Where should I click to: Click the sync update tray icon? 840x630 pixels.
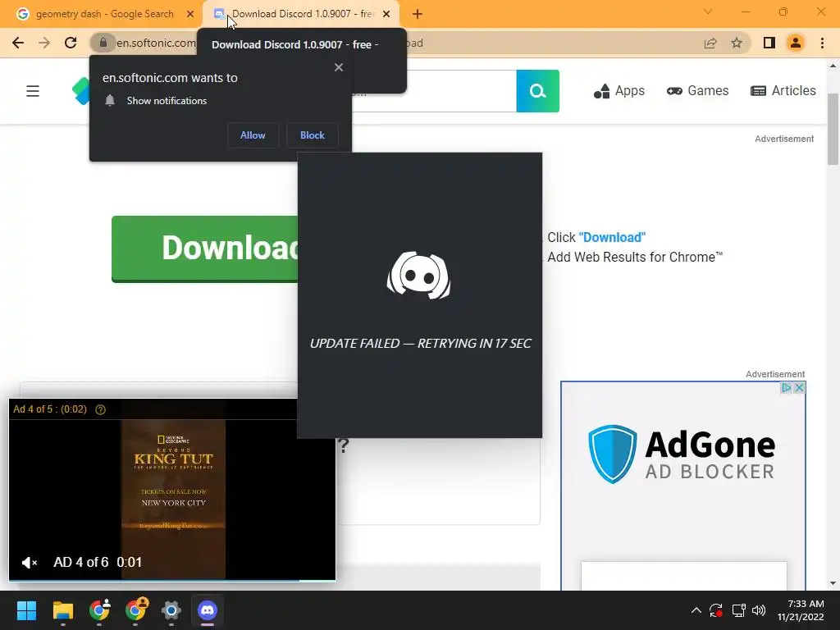(x=715, y=610)
